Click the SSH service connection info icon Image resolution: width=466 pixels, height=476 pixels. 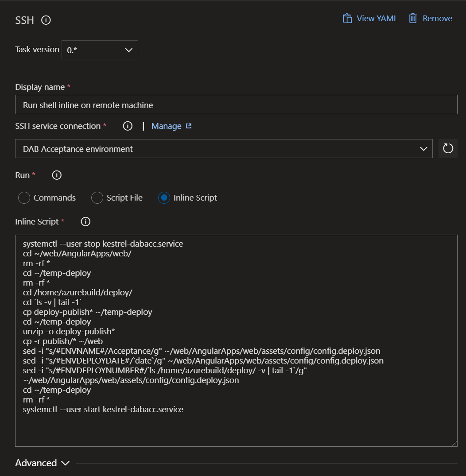pos(128,126)
